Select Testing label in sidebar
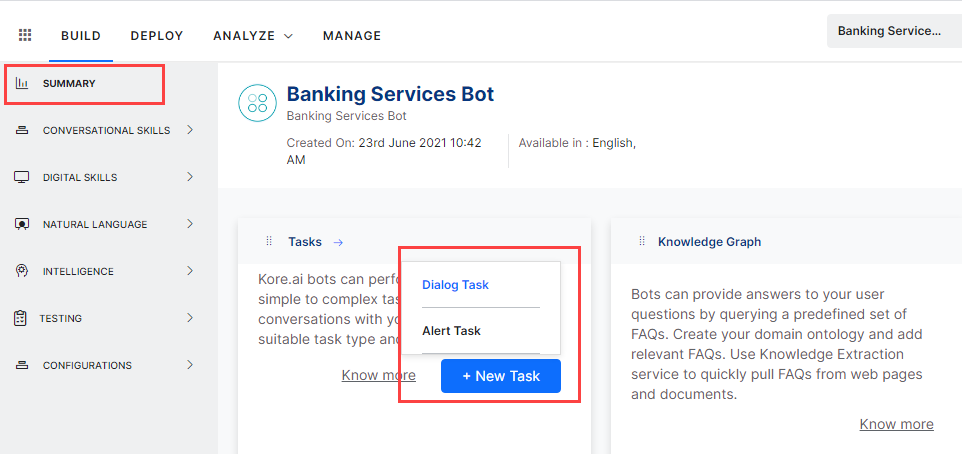The height and width of the screenshot is (454, 962). pos(60,318)
